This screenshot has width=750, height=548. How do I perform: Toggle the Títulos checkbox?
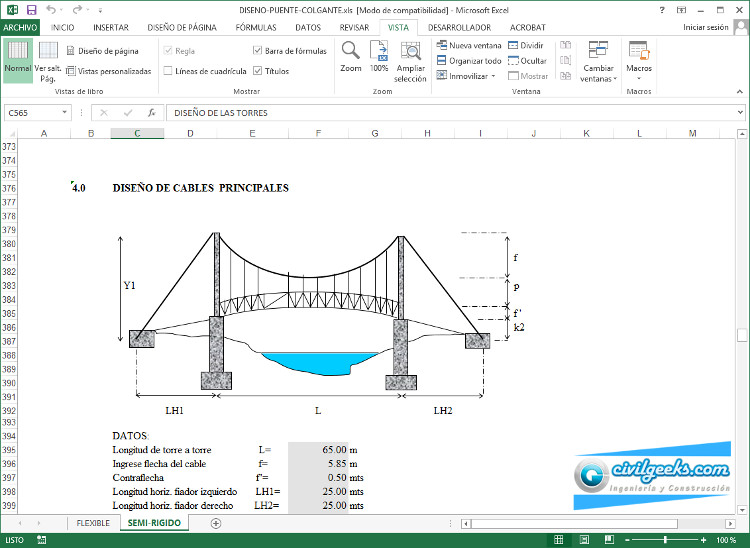pyautogui.click(x=258, y=71)
